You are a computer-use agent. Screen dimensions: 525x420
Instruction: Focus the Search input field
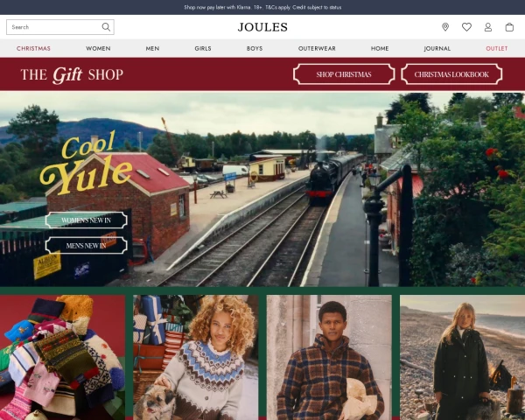point(60,27)
